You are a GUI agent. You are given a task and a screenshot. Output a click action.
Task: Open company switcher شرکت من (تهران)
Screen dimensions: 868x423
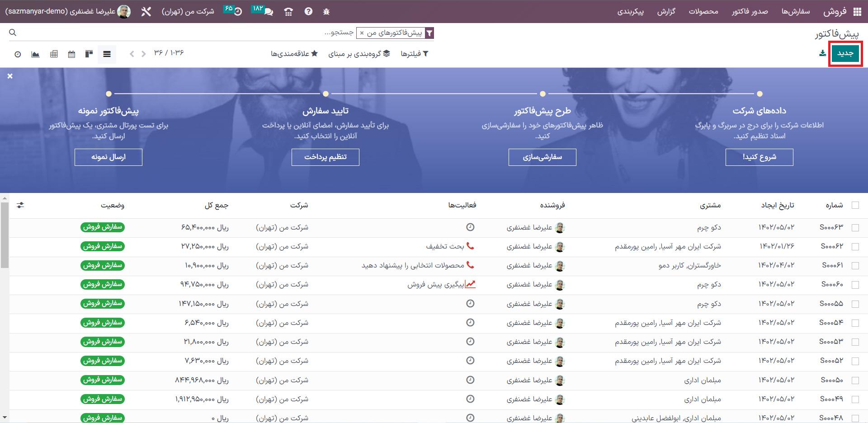pyautogui.click(x=188, y=12)
